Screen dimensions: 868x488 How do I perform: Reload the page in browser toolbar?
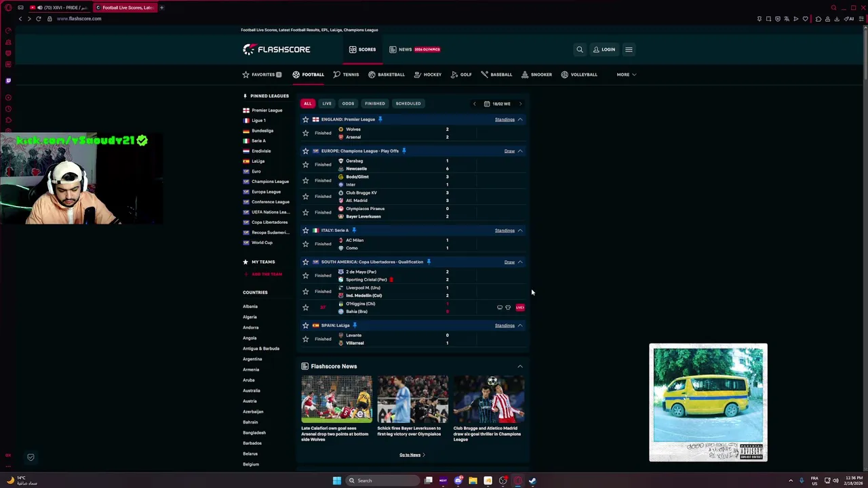click(x=39, y=19)
